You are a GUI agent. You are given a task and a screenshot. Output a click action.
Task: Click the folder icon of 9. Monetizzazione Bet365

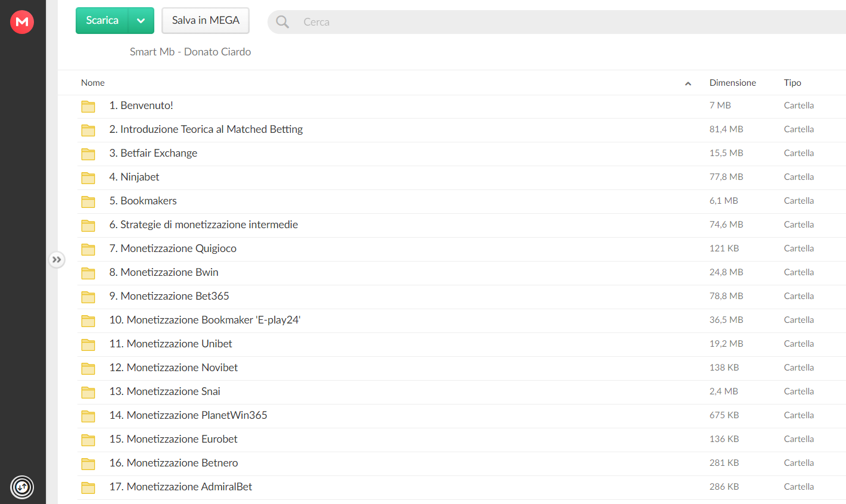click(x=88, y=297)
